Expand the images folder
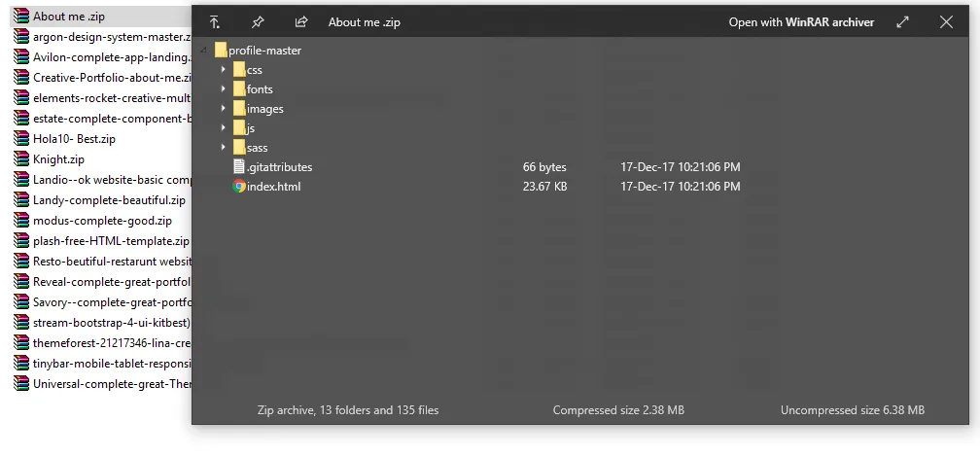The height and width of the screenshot is (456, 980). [224, 108]
